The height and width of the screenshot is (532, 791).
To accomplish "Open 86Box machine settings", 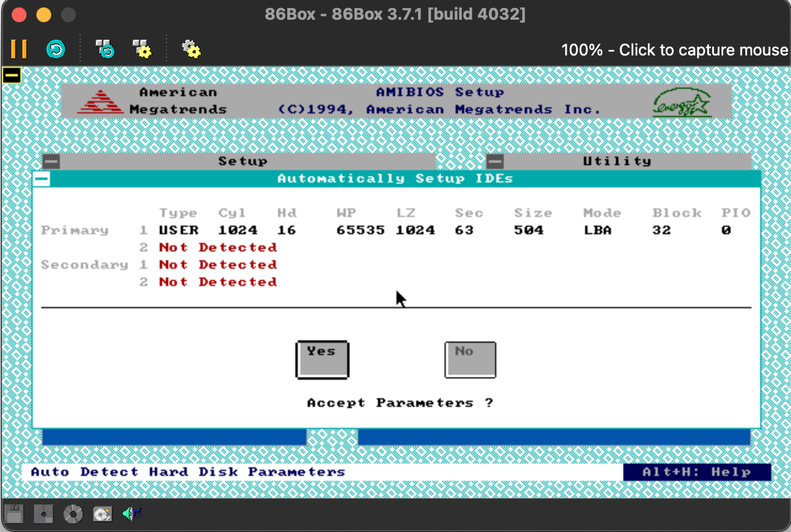I will pyautogui.click(x=191, y=49).
